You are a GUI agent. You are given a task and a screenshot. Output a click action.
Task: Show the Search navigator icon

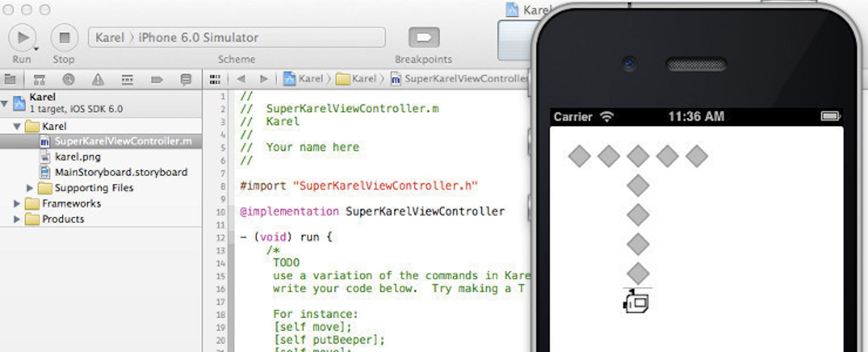(x=69, y=80)
